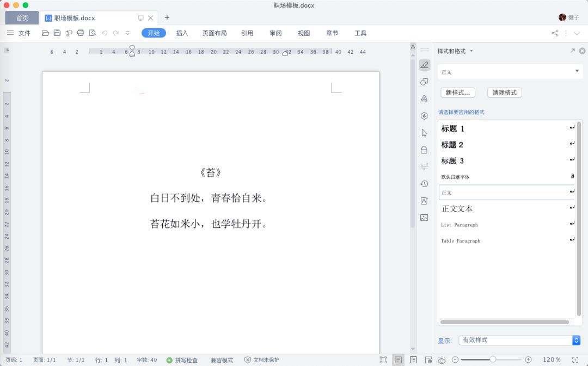The width and height of the screenshot is (588, 366).
Task: Toggle spell check indicator in status bar
Action: coord(182,359)
